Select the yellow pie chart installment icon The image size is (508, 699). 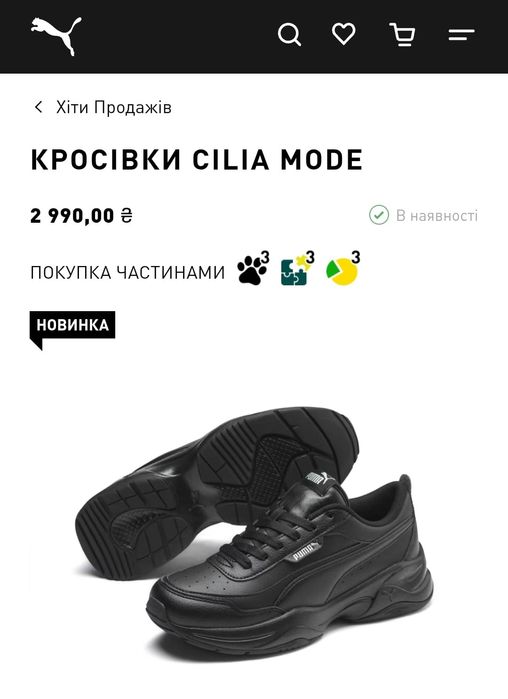pyautogui.click(x=343, y=268)
